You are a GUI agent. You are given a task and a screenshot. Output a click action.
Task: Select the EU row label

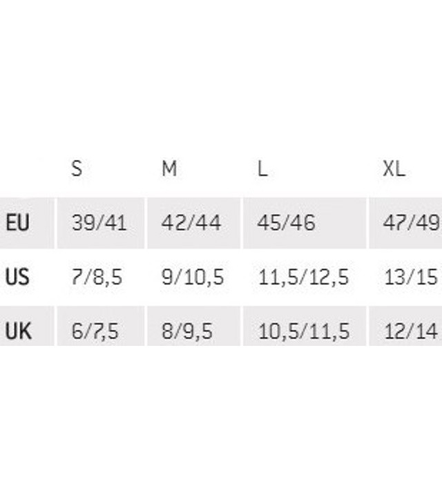[18, 222]
